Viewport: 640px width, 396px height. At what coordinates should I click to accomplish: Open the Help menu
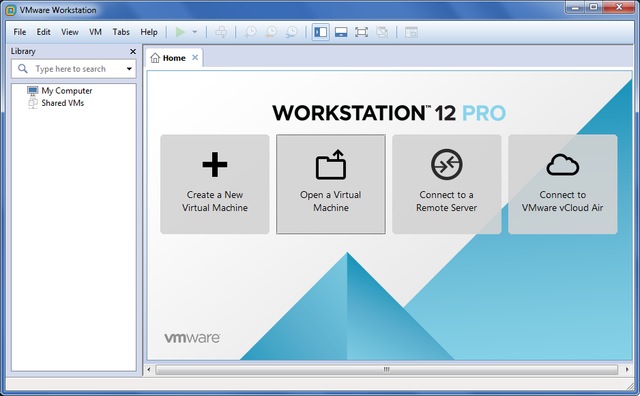[x=149, y=32]
